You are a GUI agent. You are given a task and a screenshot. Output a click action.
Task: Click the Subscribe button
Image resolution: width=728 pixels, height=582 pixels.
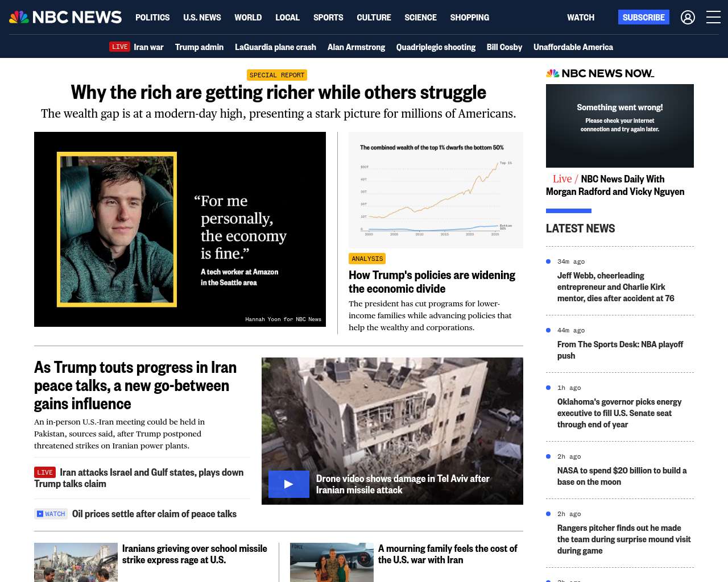644,18
